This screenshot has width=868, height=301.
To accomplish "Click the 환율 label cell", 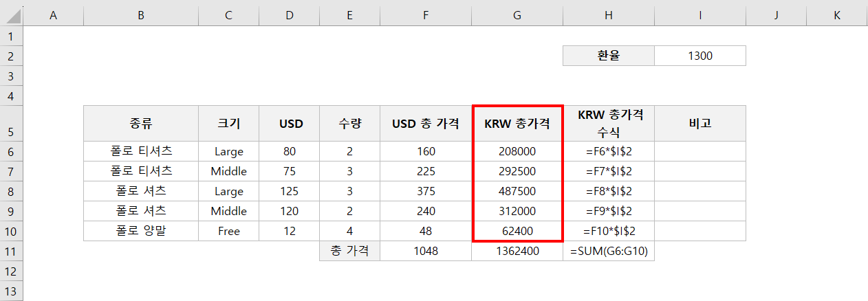I will (x=608, y=56).
